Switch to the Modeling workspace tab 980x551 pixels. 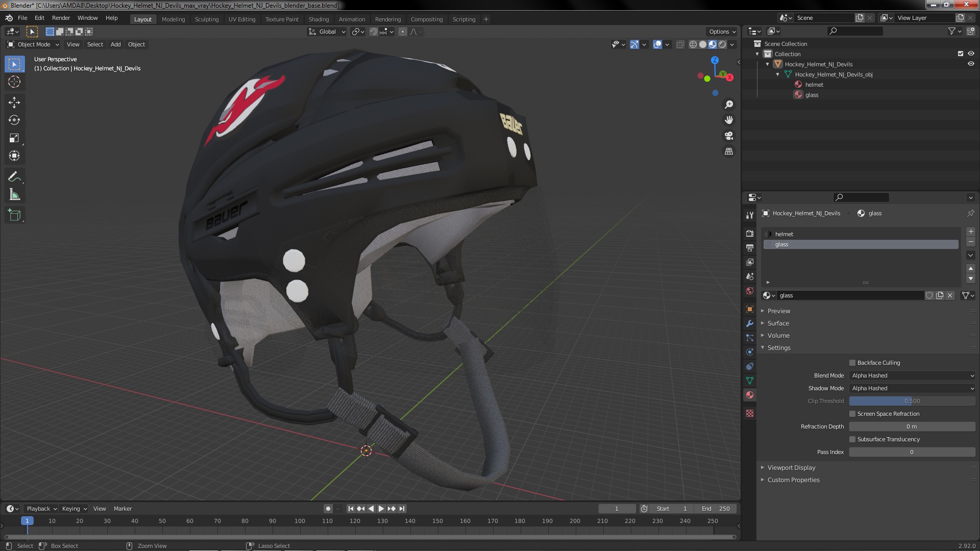(173, 19)
